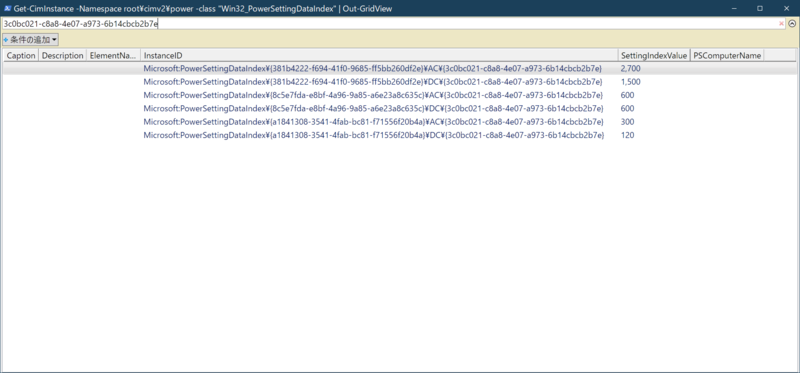
Task: Click the 1,500 setting index value
Action: tap(631, 82)
